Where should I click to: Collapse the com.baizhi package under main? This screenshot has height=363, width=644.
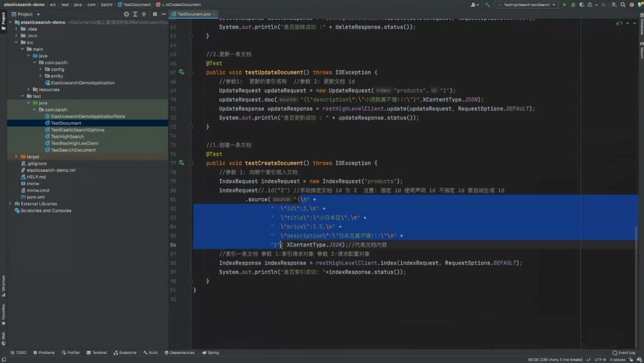click(34, 62)
